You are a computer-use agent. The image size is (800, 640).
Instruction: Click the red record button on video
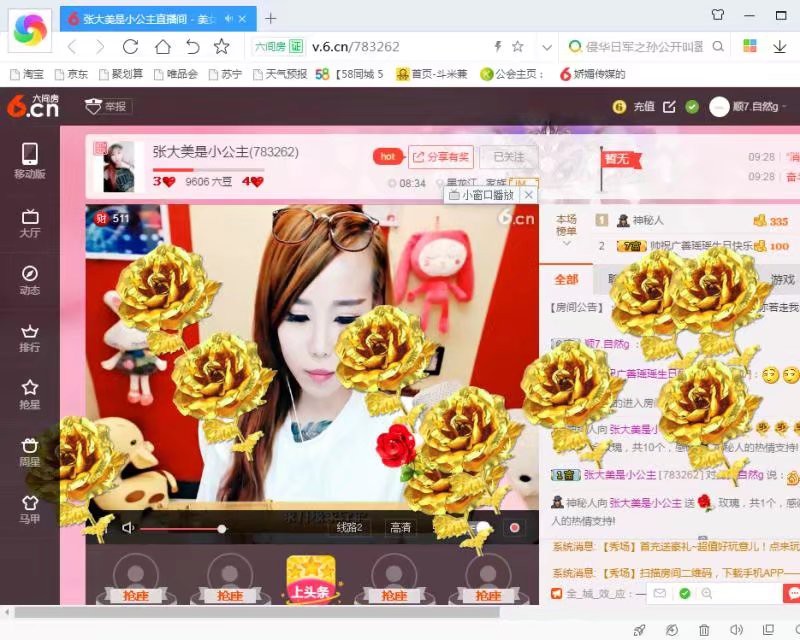[514, 528]
